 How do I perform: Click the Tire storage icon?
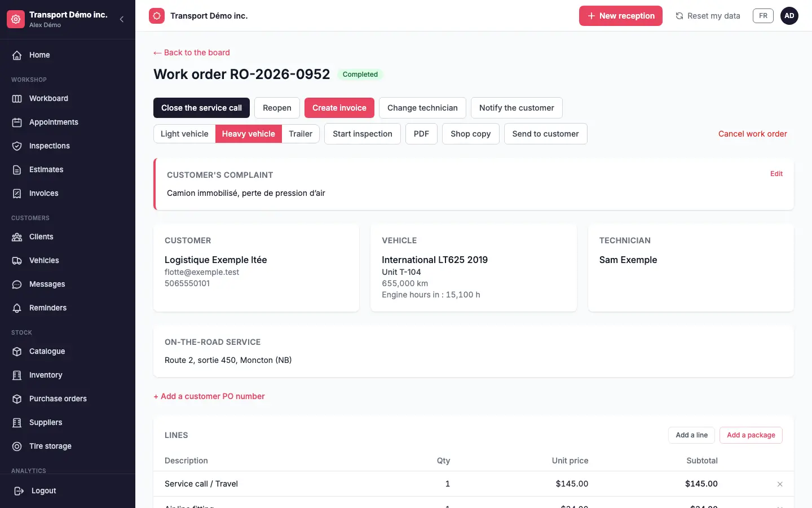pyautogui.click(x=17, y=446)
